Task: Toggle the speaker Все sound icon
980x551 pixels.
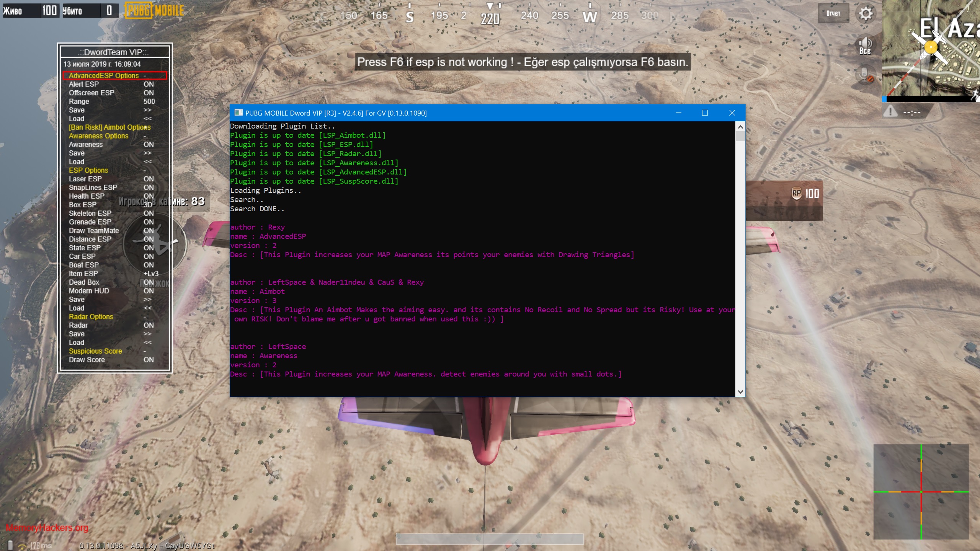Action: [865, 46]
